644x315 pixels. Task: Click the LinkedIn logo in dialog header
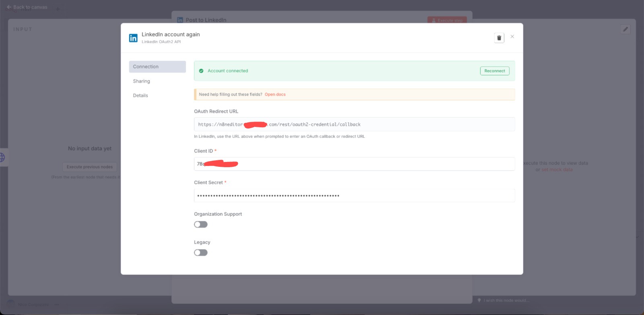[x=133, y=38]
